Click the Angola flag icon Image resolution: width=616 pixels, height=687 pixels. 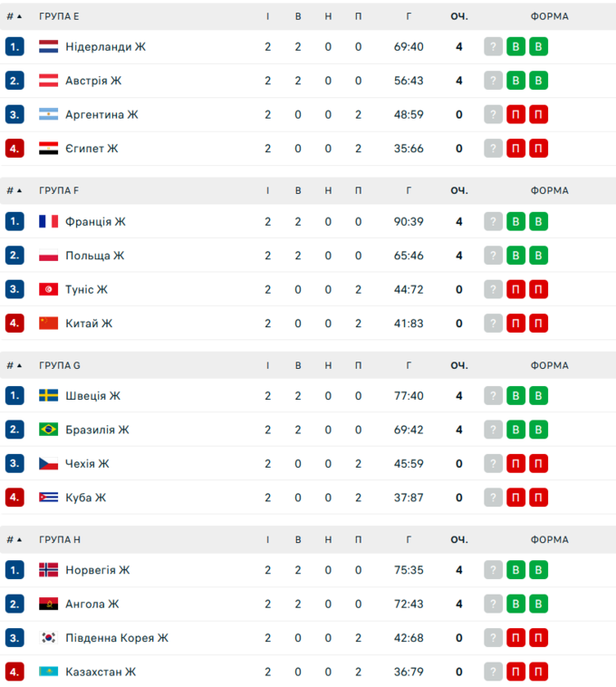point(48,604)
